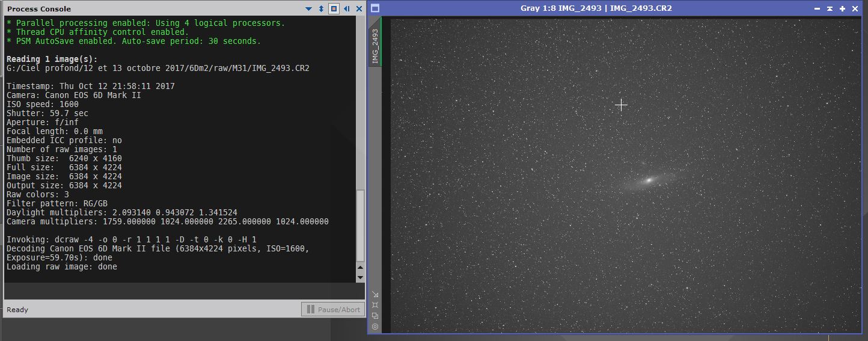Click the 'Raw colors: 3' line

[37, 194]
